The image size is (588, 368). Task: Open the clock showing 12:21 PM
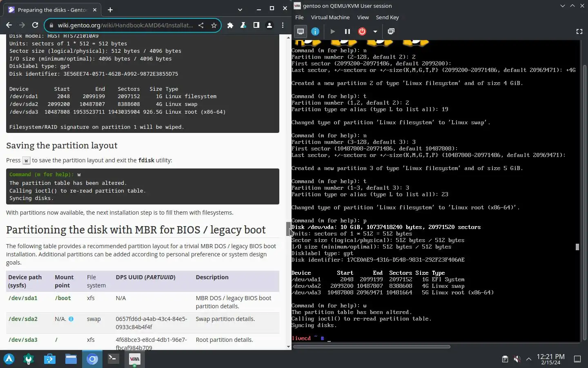click(x=551, y=359)
